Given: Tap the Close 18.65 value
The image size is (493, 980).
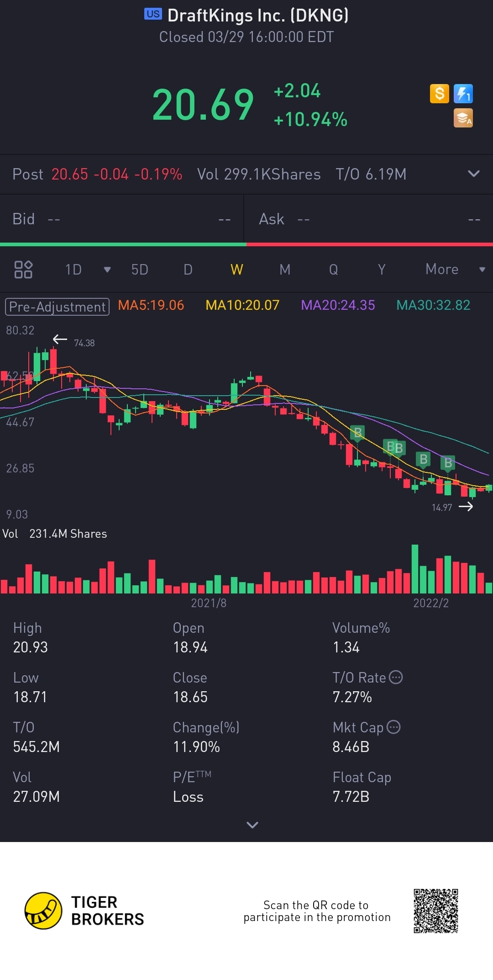Looking at the screenshot, I should [x=190, y=697].
